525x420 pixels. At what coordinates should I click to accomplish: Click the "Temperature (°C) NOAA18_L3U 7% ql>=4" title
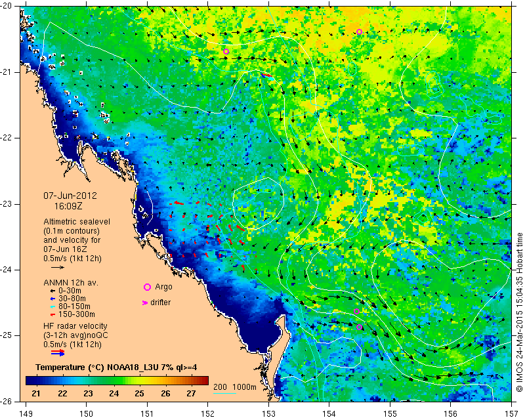pyautogui.click(x=116, y=367)
